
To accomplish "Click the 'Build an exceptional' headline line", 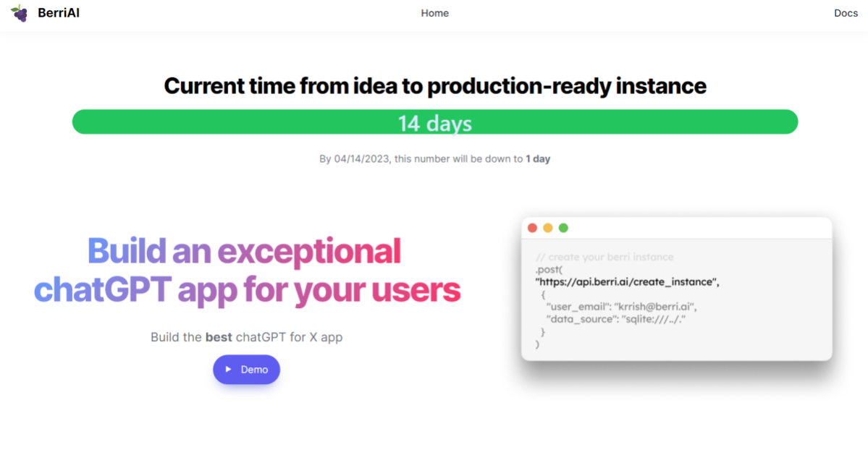I will click(244, 251).
